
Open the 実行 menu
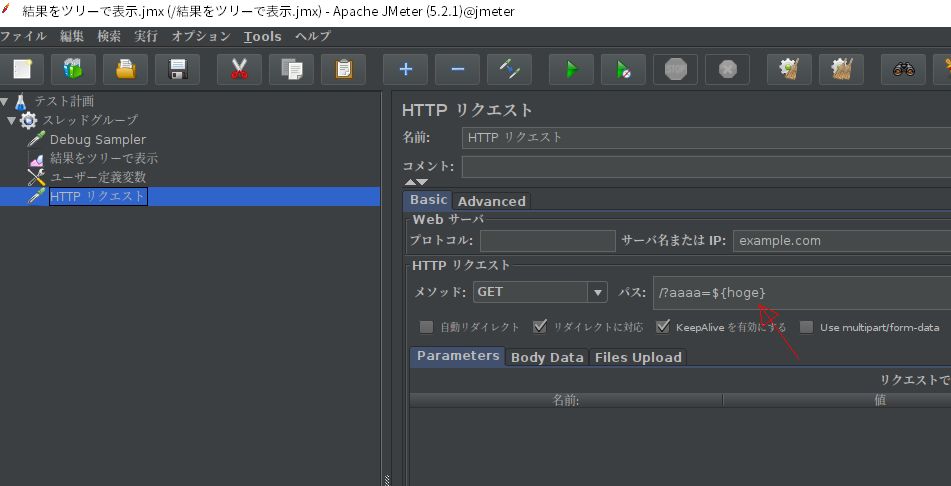pyautogui.click(x=146, y=36)
